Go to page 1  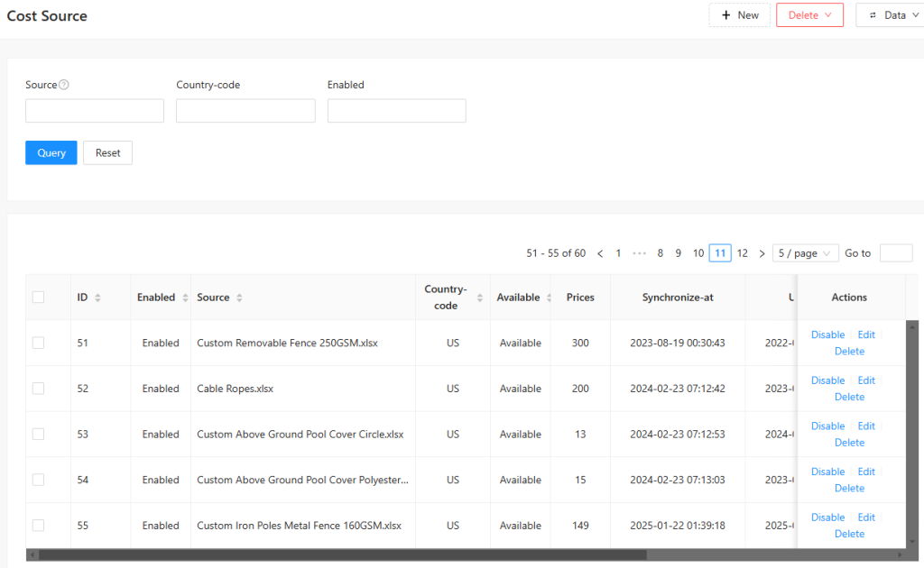click(618, 253)
